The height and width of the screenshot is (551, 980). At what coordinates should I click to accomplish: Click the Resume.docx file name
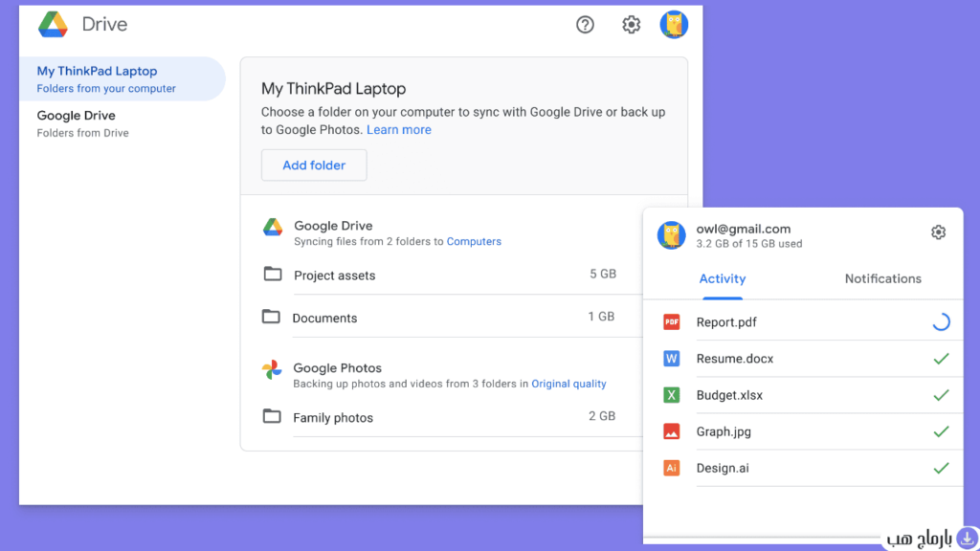point(735,359)
